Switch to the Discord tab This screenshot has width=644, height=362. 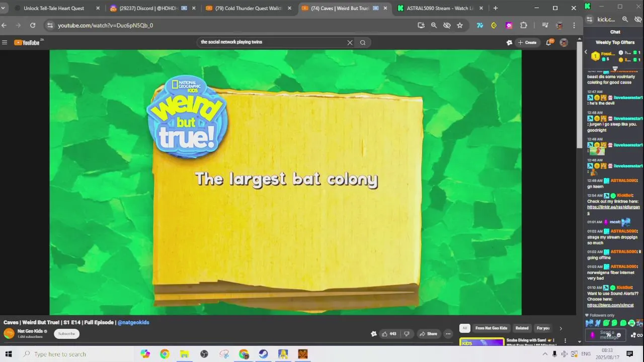coord(152,8)
